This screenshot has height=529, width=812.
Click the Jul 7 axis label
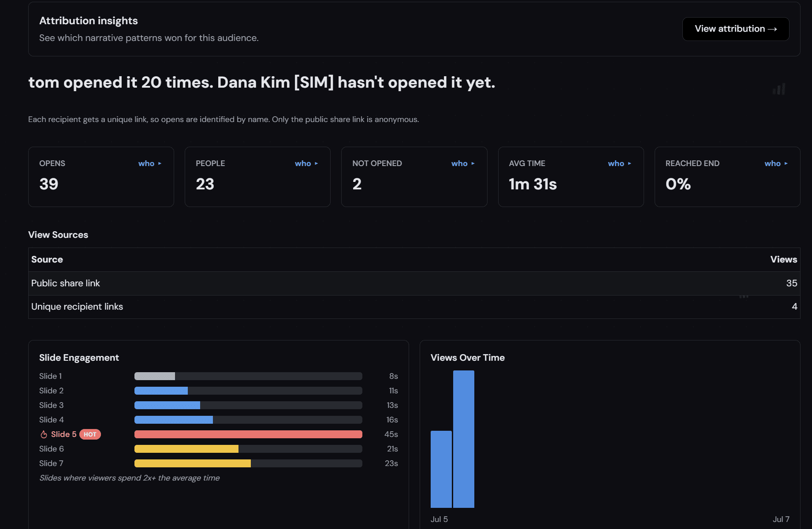pos(781,519)
